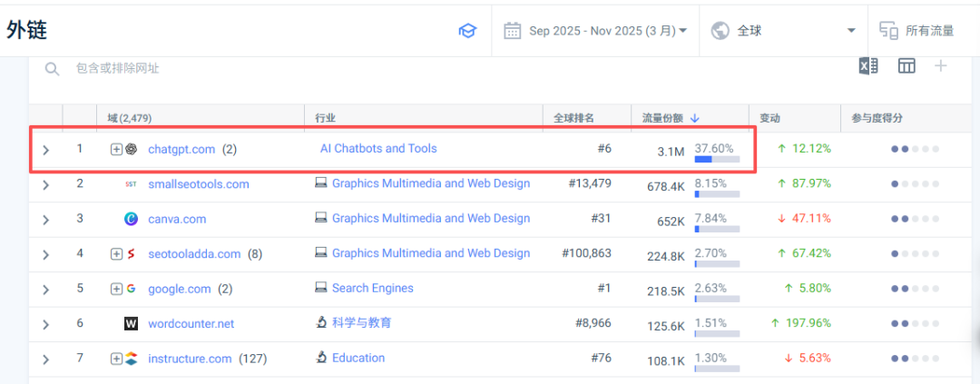Viewport: 980px width, 384px height.
Task: Click the devices icon beside 所有流量
Action: [x=888, y=31]
